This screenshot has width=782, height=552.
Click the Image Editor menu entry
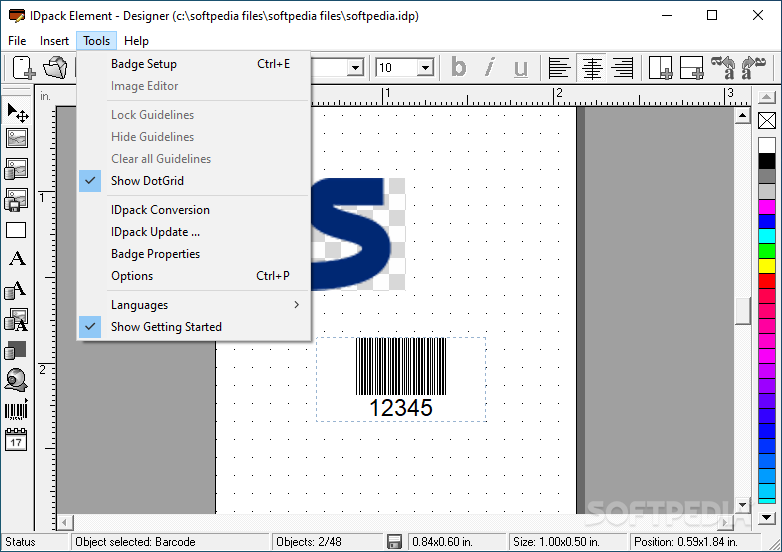(194, 86)
